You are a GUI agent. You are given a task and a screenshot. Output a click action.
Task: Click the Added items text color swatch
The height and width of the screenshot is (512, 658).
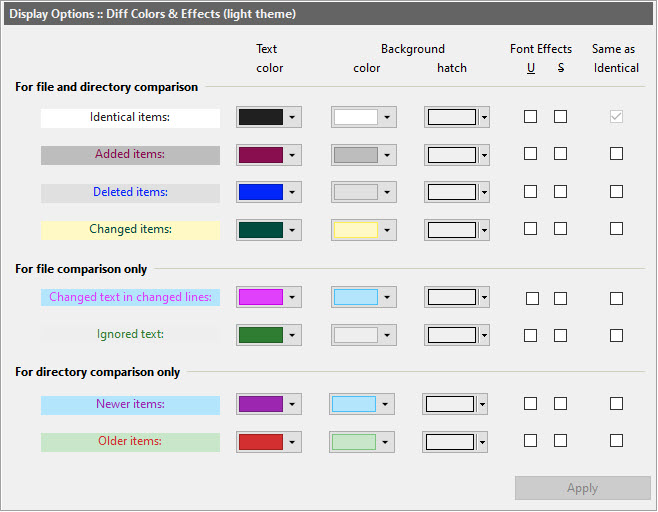tap(260, 155)
